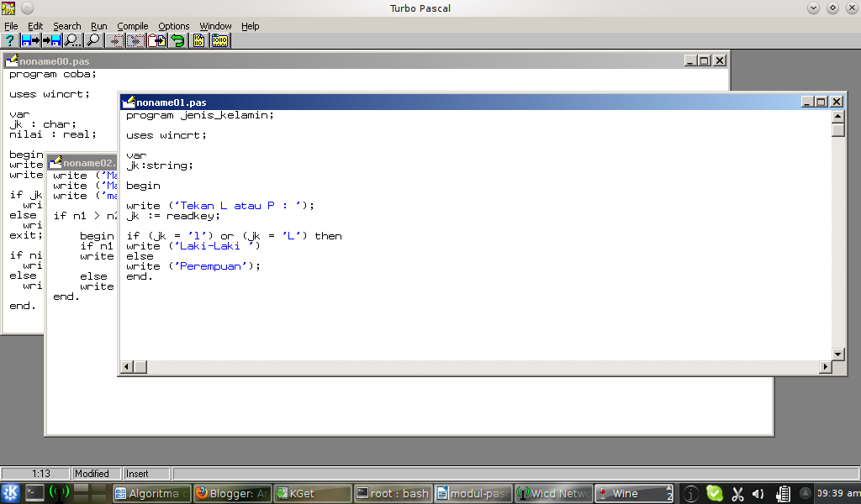The image size is (861, 504).
Task: Click the Compile source toolbar icon
Action: click(198, 40)
